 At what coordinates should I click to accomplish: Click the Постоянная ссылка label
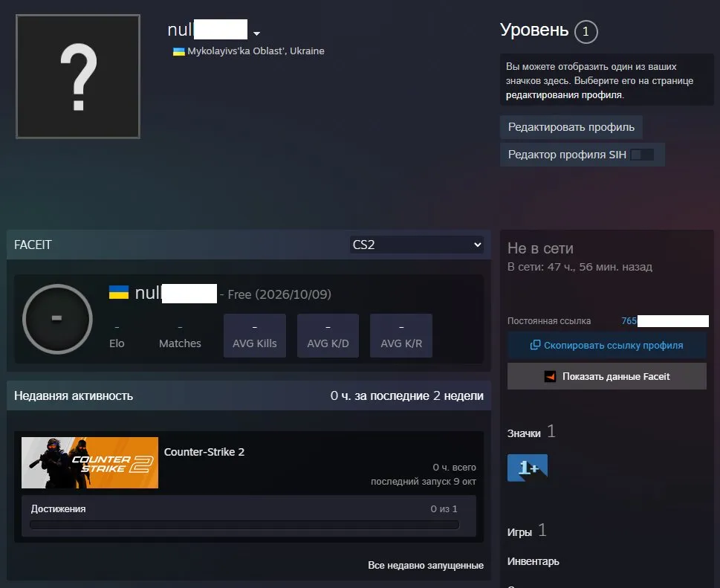pyautogui.click(x=548, y=321)
